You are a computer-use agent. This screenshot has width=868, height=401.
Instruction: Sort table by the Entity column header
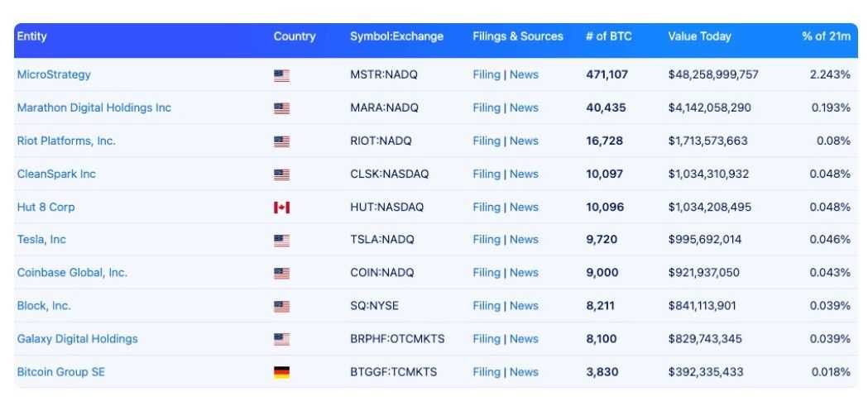click(32, 36)
